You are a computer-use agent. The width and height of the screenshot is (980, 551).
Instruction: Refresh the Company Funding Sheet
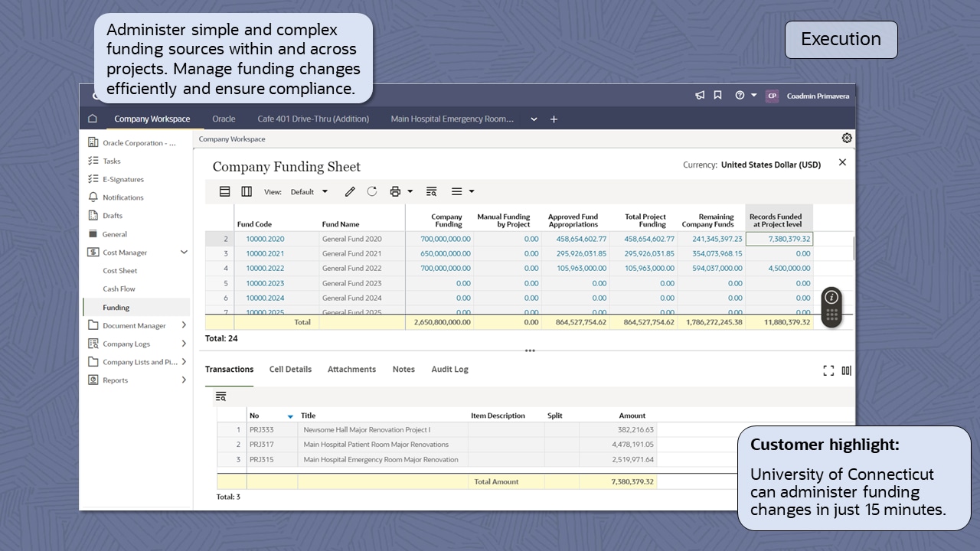tap(372, 192)
